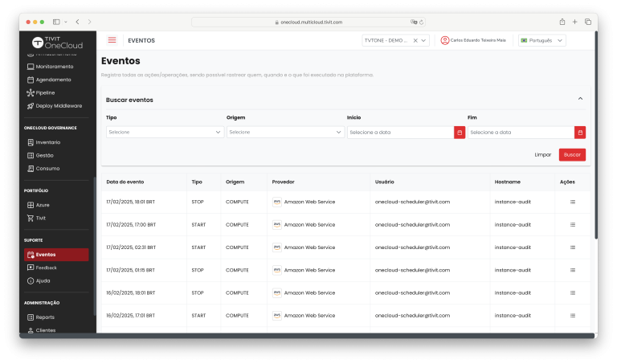Click the Início date input field

point(400,132)
